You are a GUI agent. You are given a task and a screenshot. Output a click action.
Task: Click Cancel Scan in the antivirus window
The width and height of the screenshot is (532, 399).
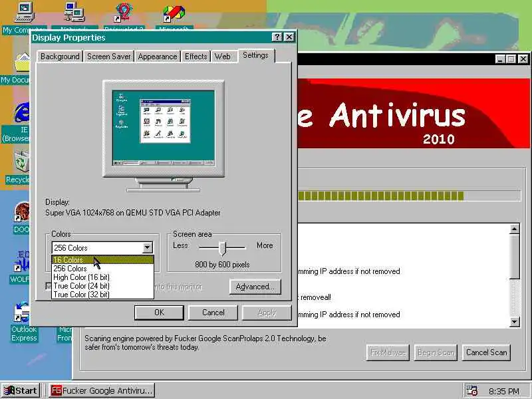coord(487,352)
